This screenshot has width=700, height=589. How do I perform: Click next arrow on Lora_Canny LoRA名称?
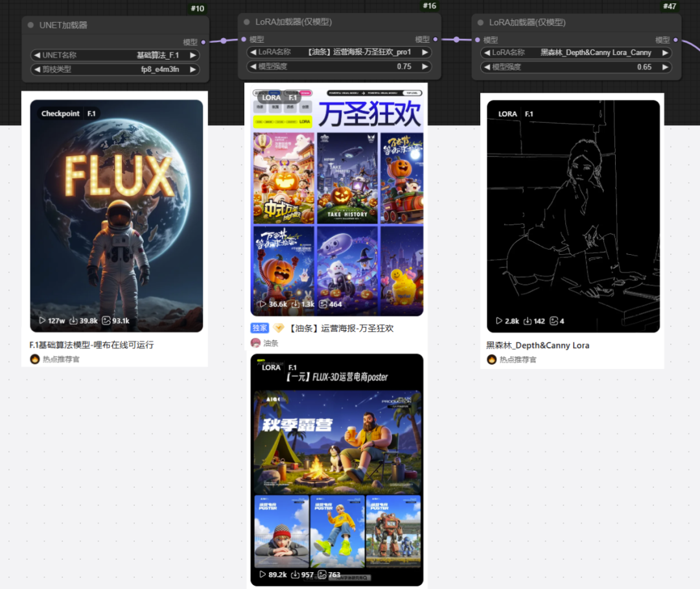point(665,53)
